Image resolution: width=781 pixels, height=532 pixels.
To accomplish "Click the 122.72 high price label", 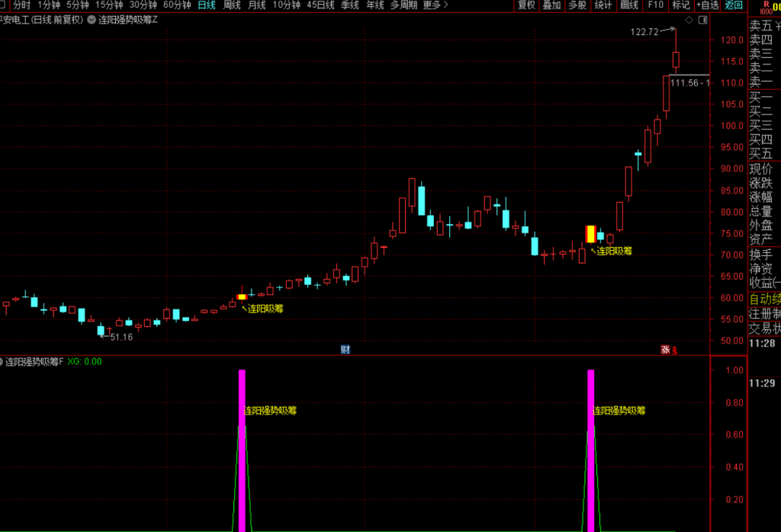I will 644,32.
